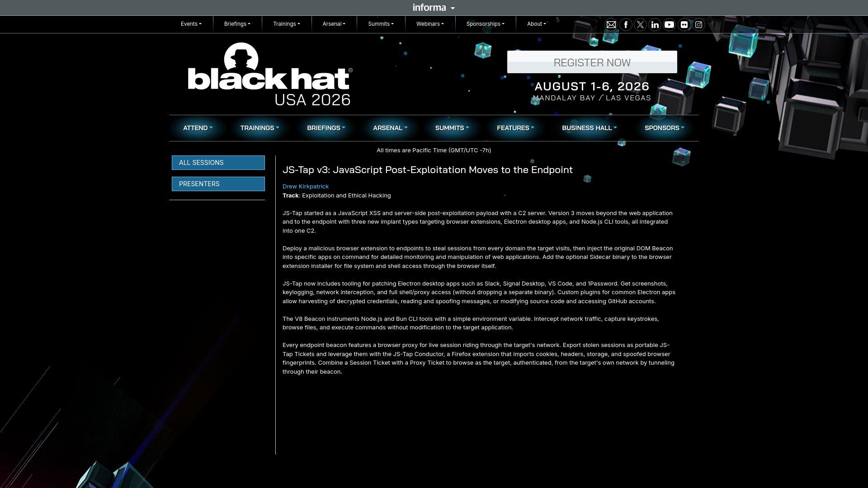Viewport: 868px width, 488px height.
Task: Open the Events dropdown menu
Action: point(191,24)
